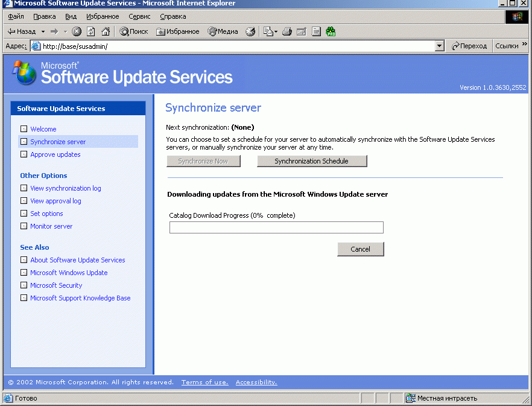This screenshot has width=532, height=406.
Task: Open the Synchronization Schedule button
Action: point(312,161)
